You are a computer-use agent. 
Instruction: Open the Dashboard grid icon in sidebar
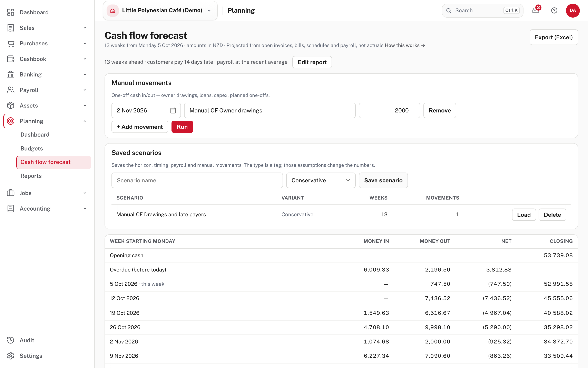10,12
